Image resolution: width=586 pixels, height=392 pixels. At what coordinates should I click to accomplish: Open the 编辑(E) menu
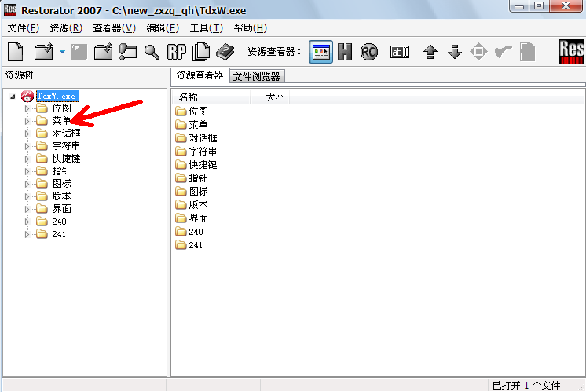pos(163,28)
